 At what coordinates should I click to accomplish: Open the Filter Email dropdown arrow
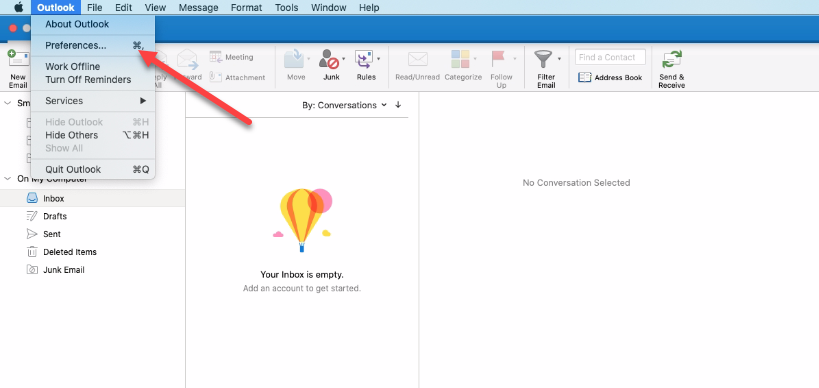pos(559,58)
